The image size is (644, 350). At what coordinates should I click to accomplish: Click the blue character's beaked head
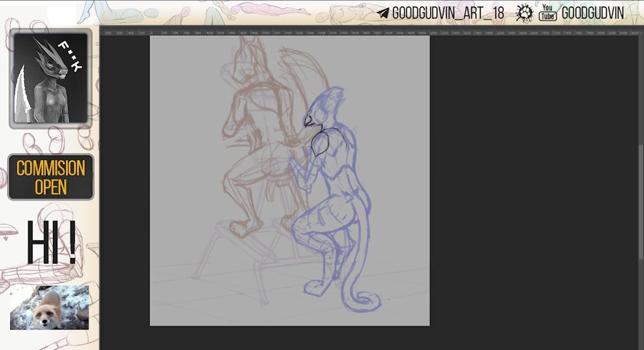pyautogui.click(x=322, y=108)
